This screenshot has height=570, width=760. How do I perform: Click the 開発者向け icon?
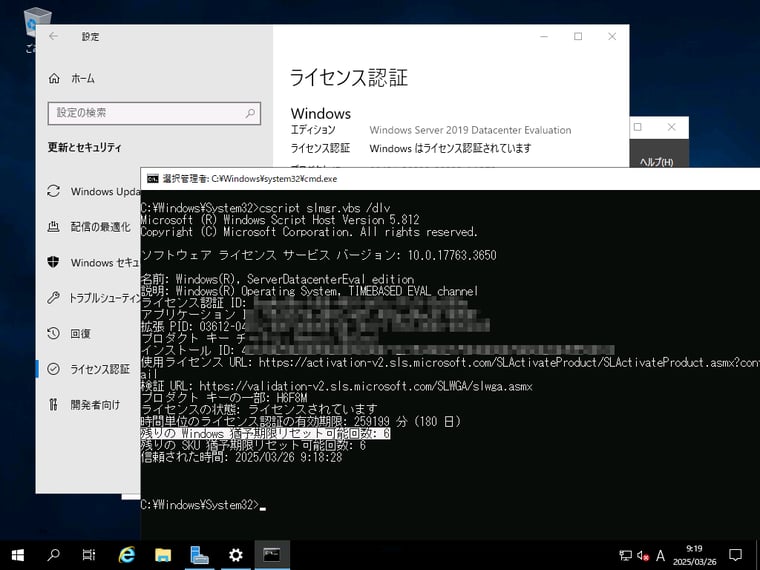(53, 404)
